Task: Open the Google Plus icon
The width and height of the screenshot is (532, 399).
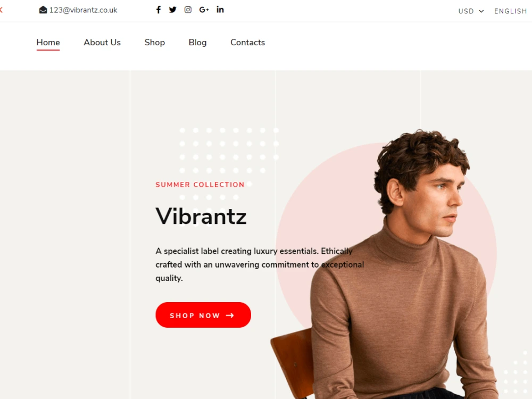Action: (204, 10)
